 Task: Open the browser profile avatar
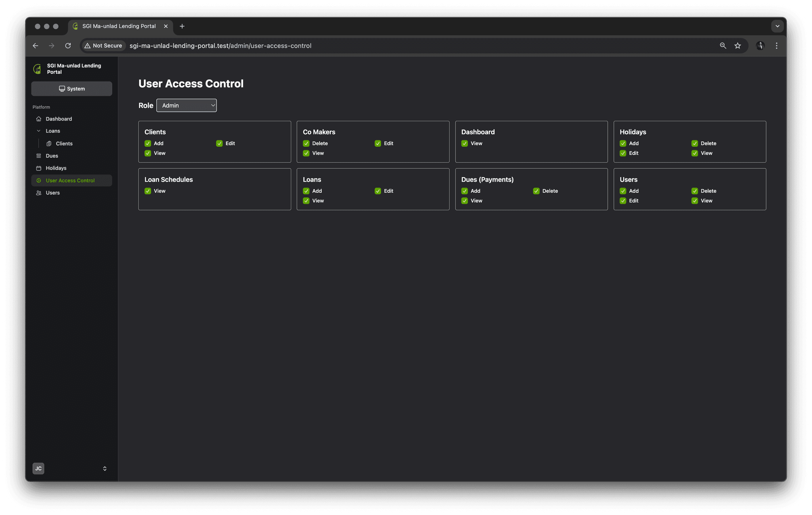760,46
